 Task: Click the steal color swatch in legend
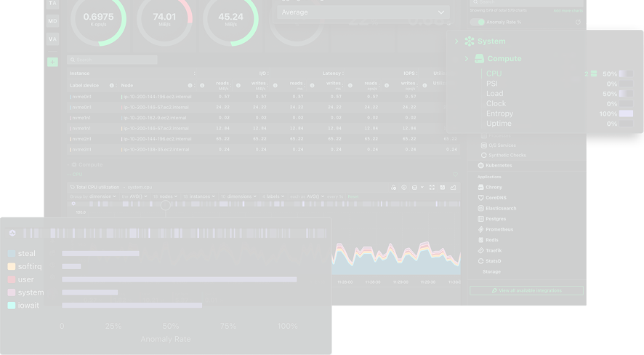[x=12, y=253]
